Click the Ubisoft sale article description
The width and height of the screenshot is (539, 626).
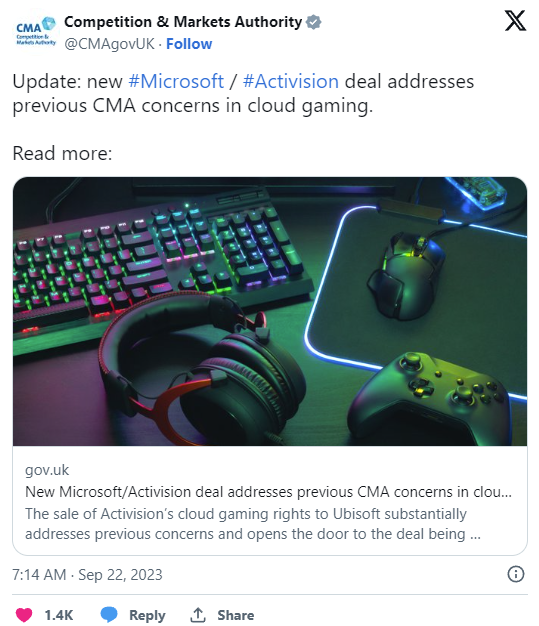(253, 524)
